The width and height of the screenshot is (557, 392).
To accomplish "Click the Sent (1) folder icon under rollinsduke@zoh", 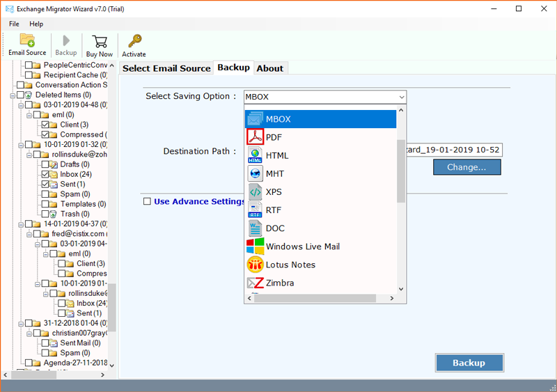I will (x=54, y=185).
